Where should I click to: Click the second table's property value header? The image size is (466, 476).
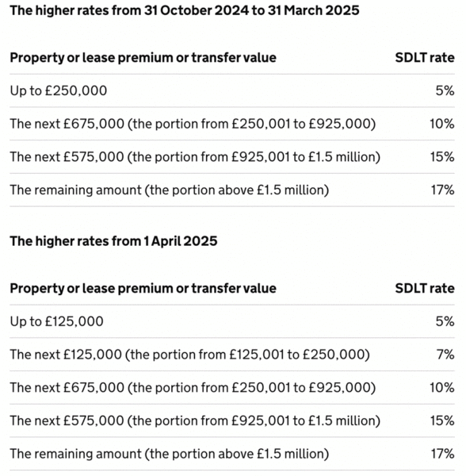point(143,289)
